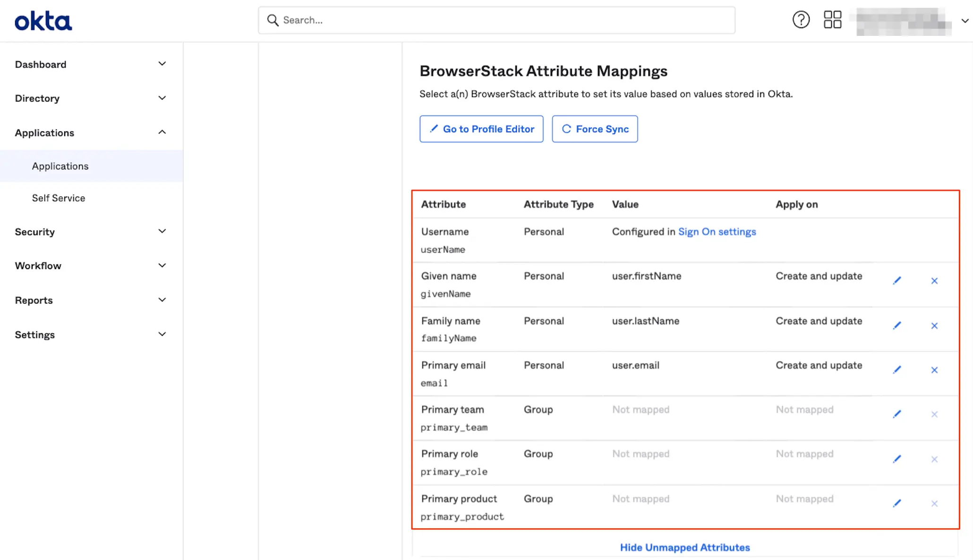Edit the Family name mapping pencil icon

897,326
